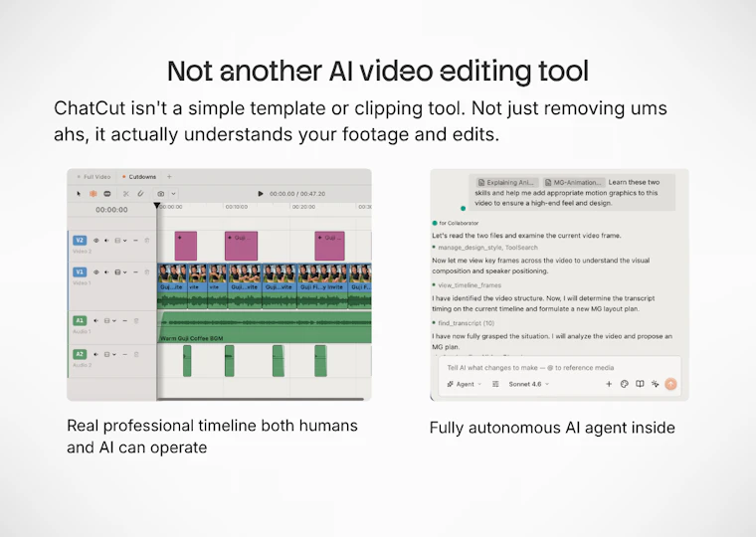This screenshot has height=537, width=756.
Task: Delete the A2 track with the trash icon
Action: coord(136,354)
